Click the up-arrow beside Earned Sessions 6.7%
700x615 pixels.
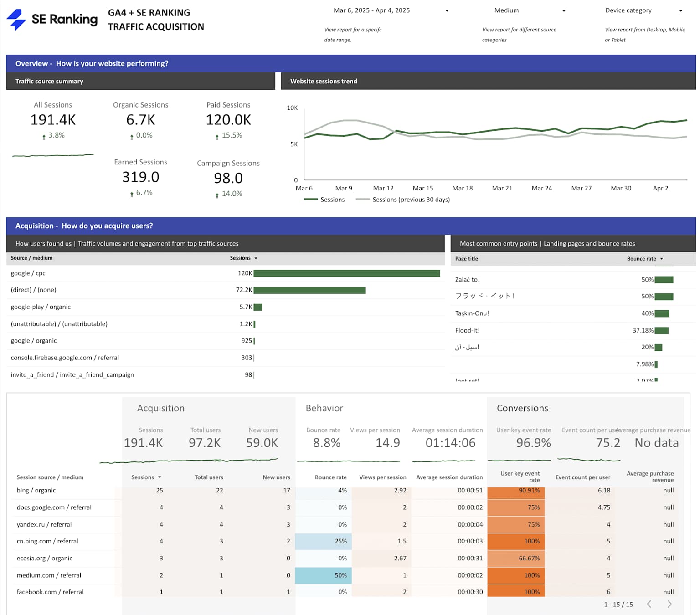pyautogui.click(x=132, y=193)
